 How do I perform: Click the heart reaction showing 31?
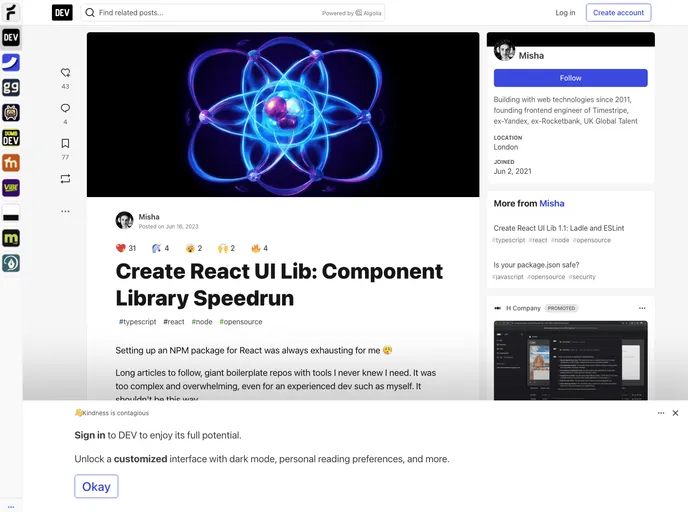pos(126,248)
